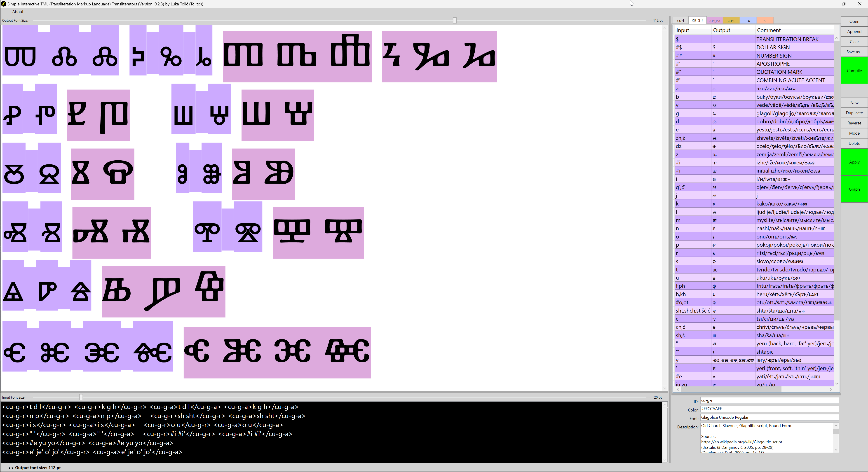Click the Graph button
This screenshot has width=868, height=472.
click(x=854, y=189)
